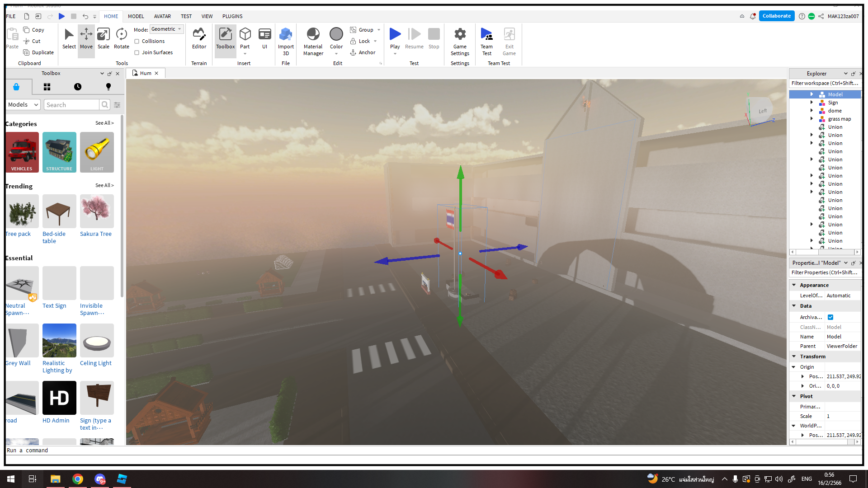The height and width of the screenshot is (488, 868).
Task: Switch to Toolbox Inventory tab icon
Action: [47, 87]
